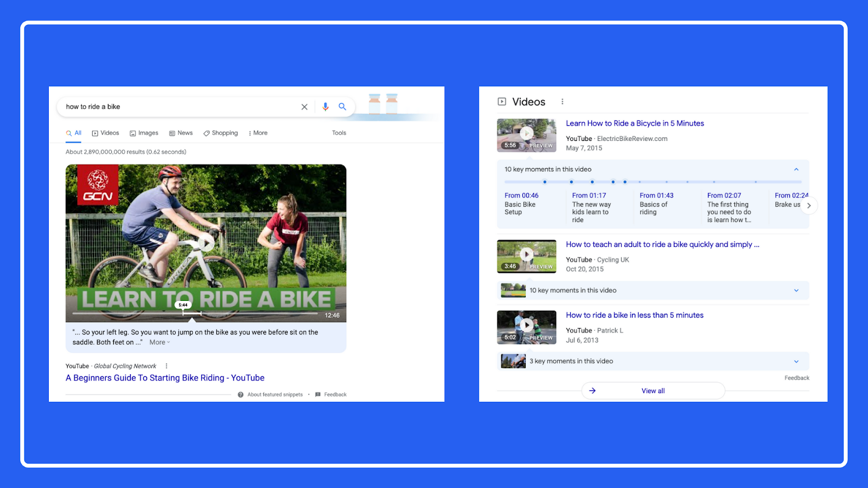Expand the featured snippet transcript with More
The width and height of the screenshot is (868, 488).
tap(159, 342)
